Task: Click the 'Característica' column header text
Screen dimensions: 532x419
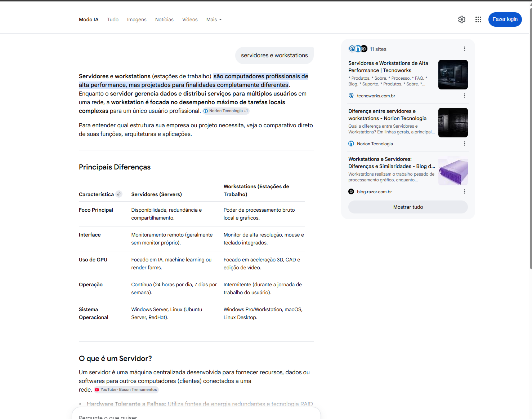Action: 96,194
